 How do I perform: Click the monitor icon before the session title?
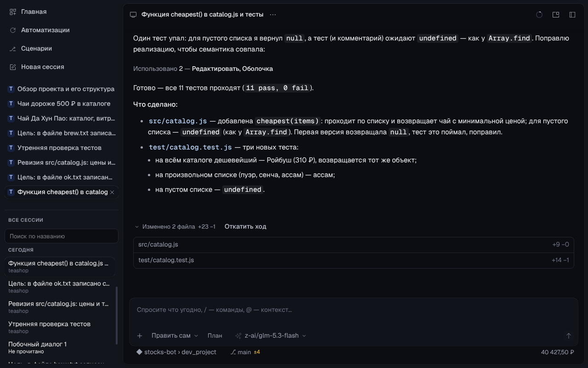point(133,15)
